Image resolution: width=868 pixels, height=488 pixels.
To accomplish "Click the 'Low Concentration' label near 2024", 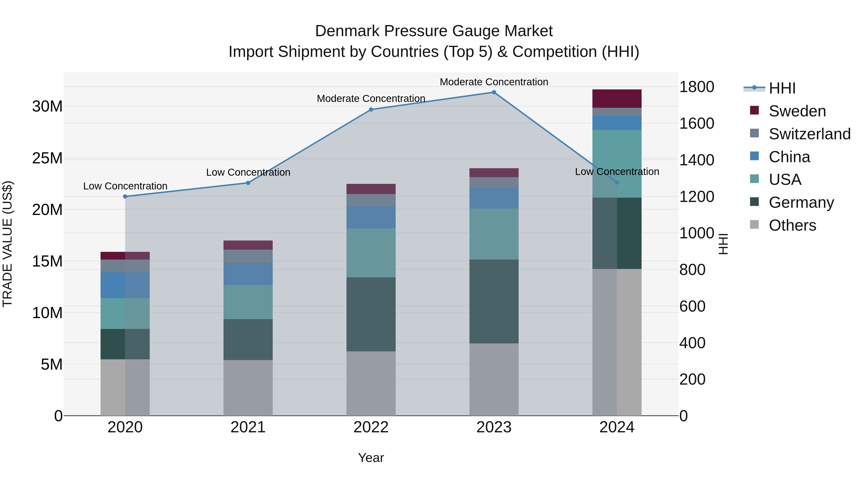I will pyautogui.click(x=617, y=171).
